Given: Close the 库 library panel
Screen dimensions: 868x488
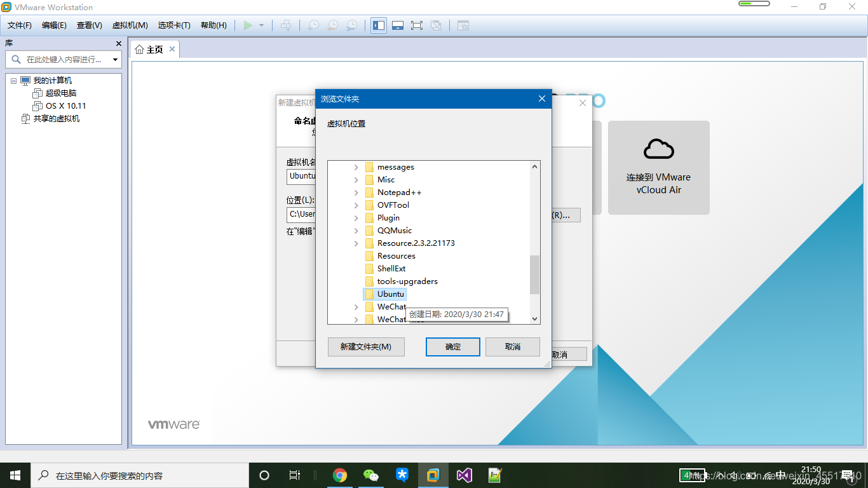Looking at the screenshot, I should pyautogui.click(x=118, y=43).
